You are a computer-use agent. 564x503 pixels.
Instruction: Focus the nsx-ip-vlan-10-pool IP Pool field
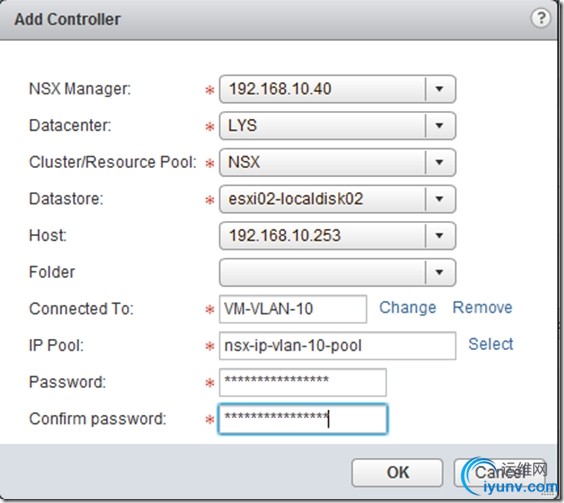coord(337,346)
